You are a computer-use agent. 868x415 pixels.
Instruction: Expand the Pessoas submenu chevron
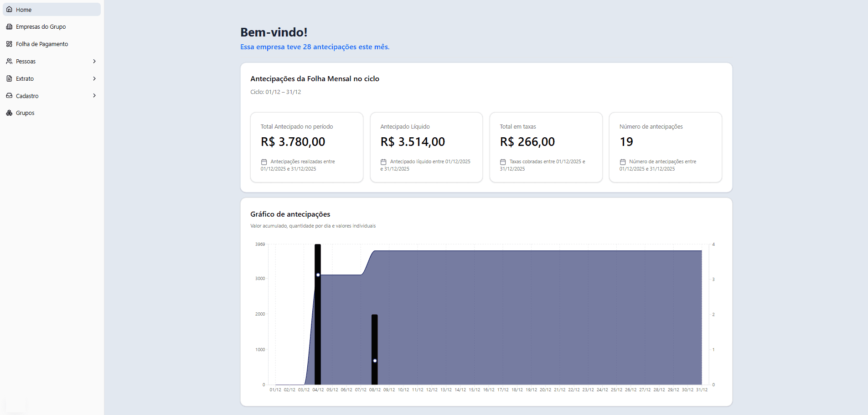[94, 62]
